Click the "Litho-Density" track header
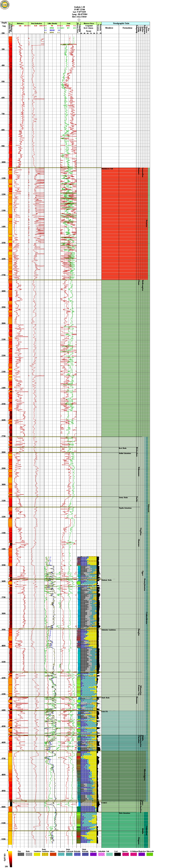This screenshot has width=190, height=868. point(52,24)
